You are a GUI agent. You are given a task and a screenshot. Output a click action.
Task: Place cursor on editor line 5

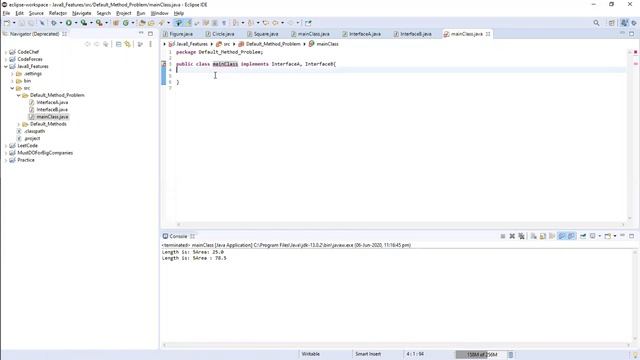coord(400,76)
